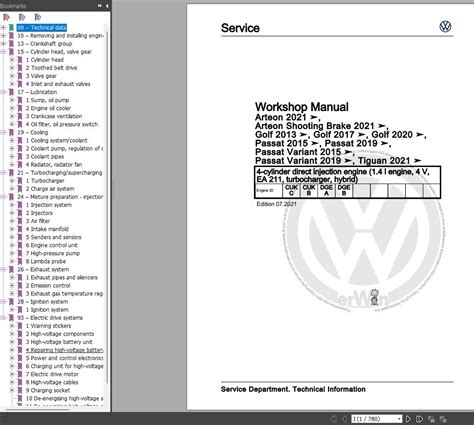This screenshot has height=425, width=474.
Task: Open bookmark '3 High-voltage battery unit'
Action: coord(59,342)
